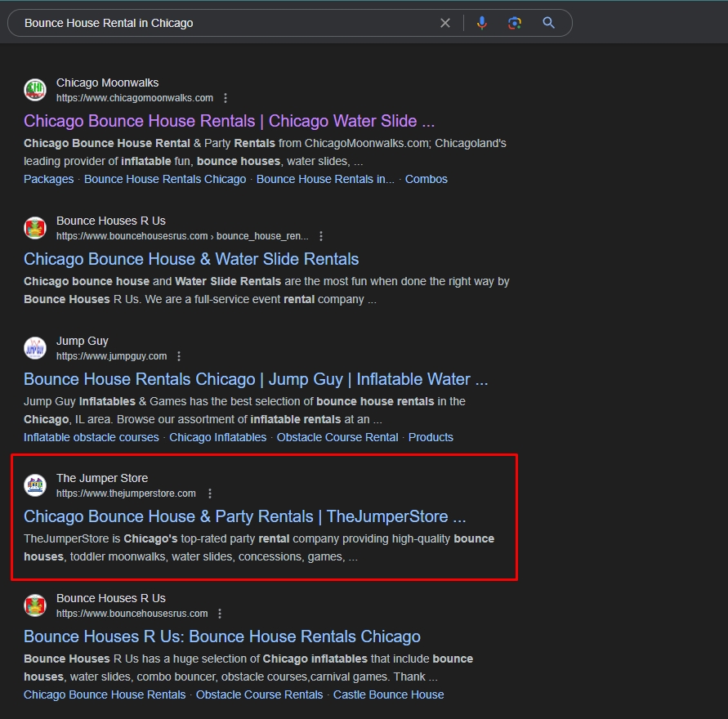Screen dimensions: 728x719
Task: Submit search with the magnifier icon
Action: 548,23
